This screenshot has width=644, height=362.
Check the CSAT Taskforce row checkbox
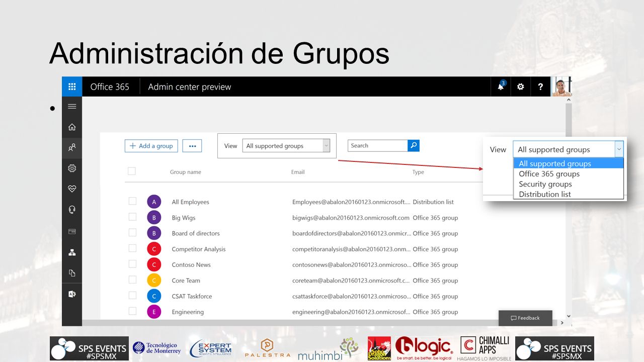coord(132,295)
